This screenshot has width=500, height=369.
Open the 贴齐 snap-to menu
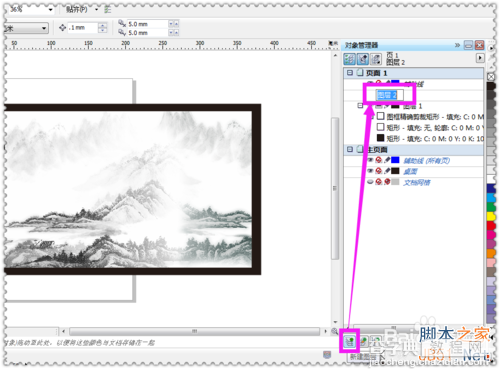tap(81, 9)
